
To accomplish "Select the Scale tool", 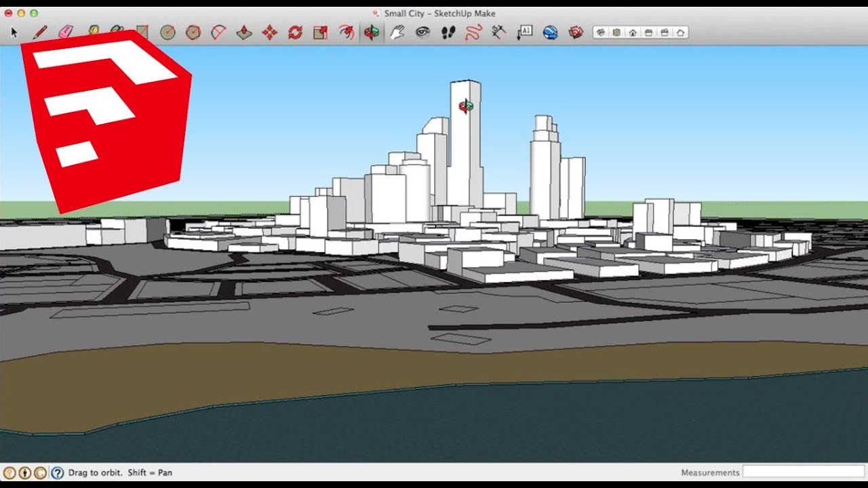I will pos(321,32).
